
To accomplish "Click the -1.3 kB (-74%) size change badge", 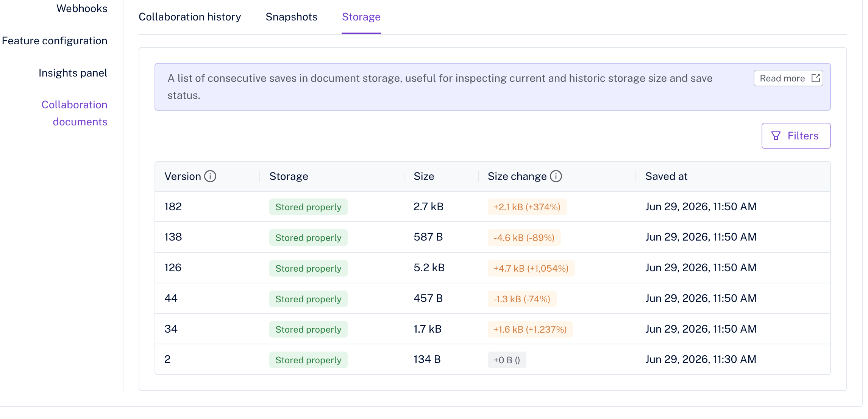I will click(x=522, y=299).
